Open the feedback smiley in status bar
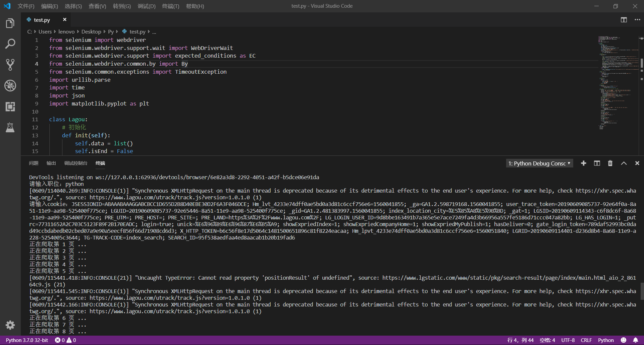Screen dimensions: 644x345 (x=624, y=340)
